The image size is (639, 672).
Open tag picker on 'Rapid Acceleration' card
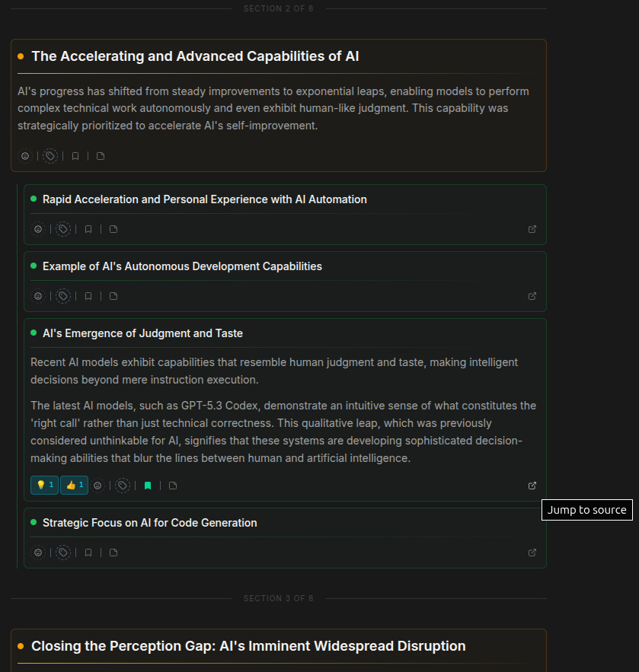pos(63,229)
